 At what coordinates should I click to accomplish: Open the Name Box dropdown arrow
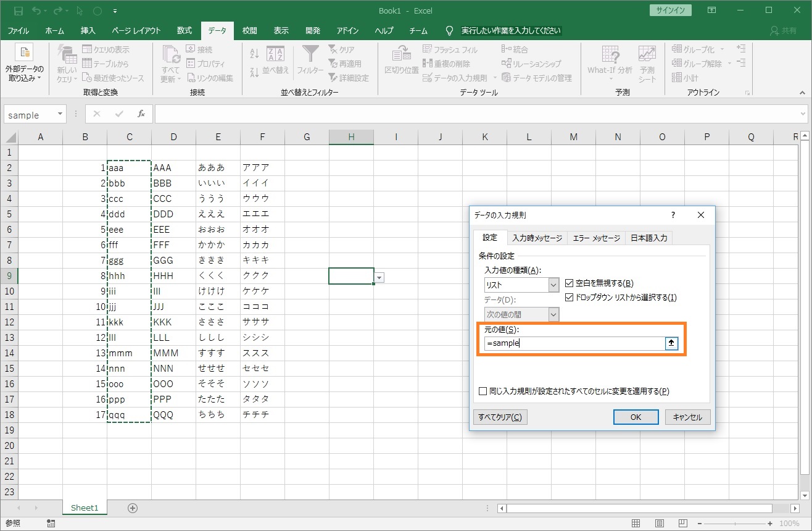[60, 114]
